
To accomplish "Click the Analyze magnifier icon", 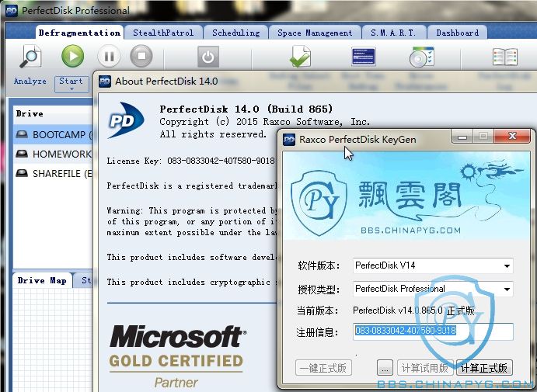I will 30,57.
